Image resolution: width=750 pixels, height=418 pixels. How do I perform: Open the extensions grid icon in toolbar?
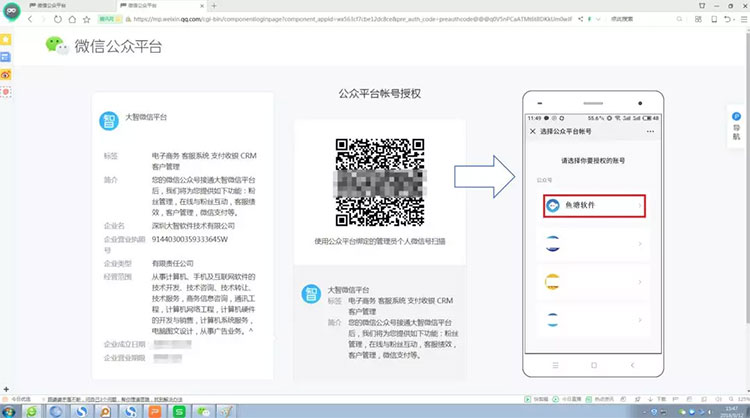point(698,19)
